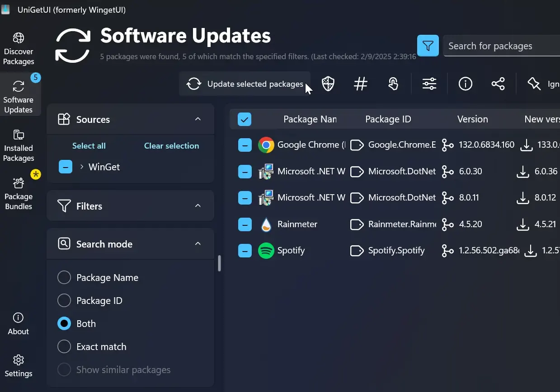Click Update selected packages button
This screenshot has width=560, height=392.
245,84
